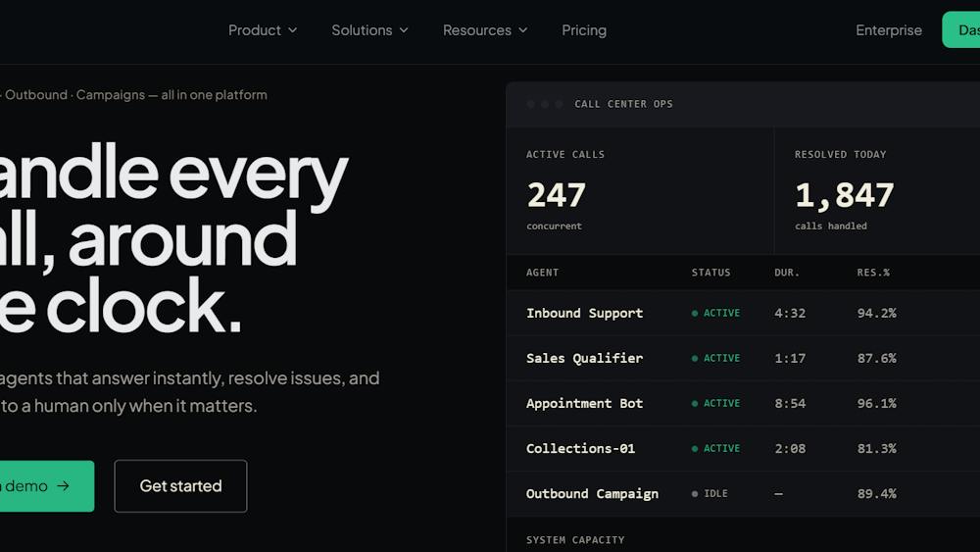Click the ACTIVE status of Collections-01

[x=715, y=448]
